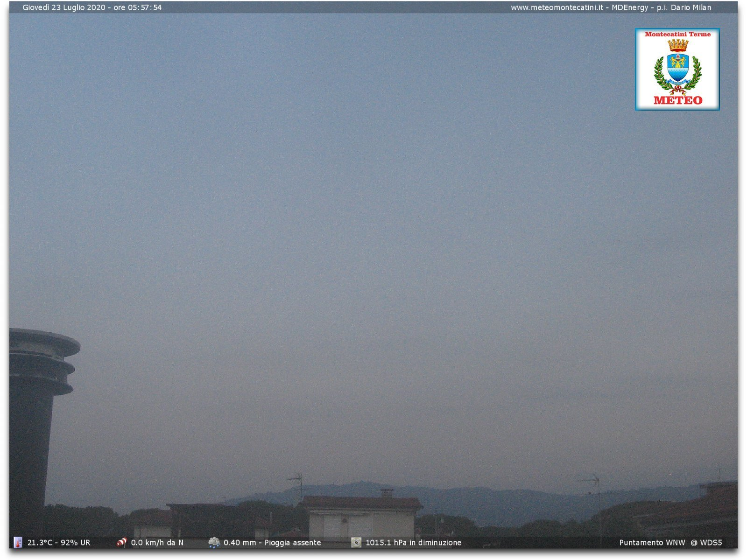Screen dimensions: 747x560
Task: Click the temperature reading '21.3°C - 92% UR'
Action: (x=59, y=543)
